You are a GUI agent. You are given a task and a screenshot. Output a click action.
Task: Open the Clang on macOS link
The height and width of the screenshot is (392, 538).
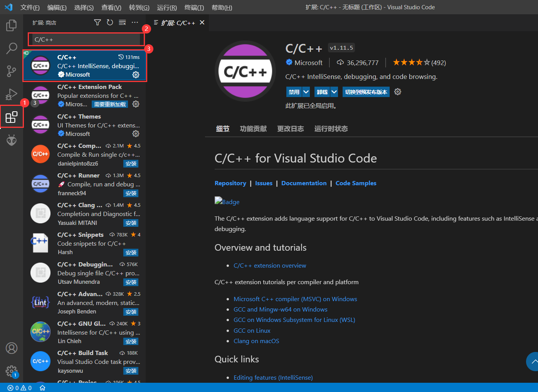point(256,341)
